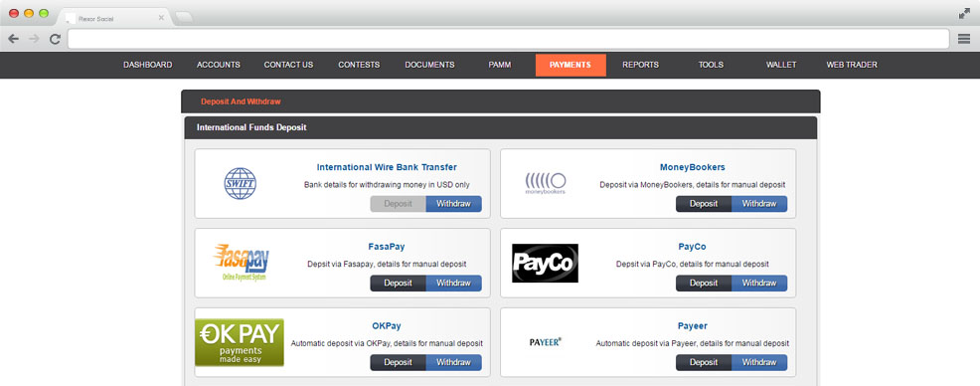Click Deposit for OKPay
This screenshot has width=980, height=386.
point(399,363)
